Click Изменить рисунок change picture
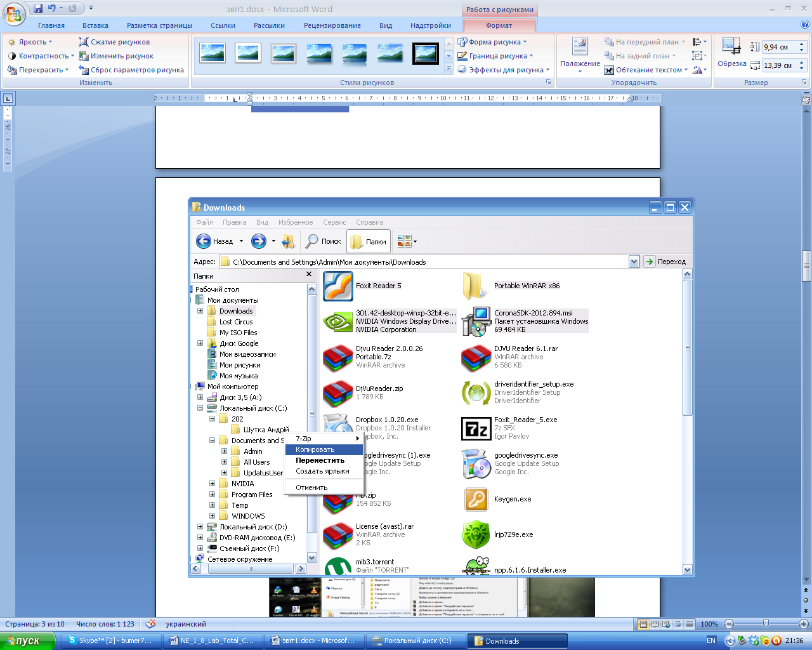The height and width of the screenshot is (650, 812). pyautogui.click(x=116, y=56)
